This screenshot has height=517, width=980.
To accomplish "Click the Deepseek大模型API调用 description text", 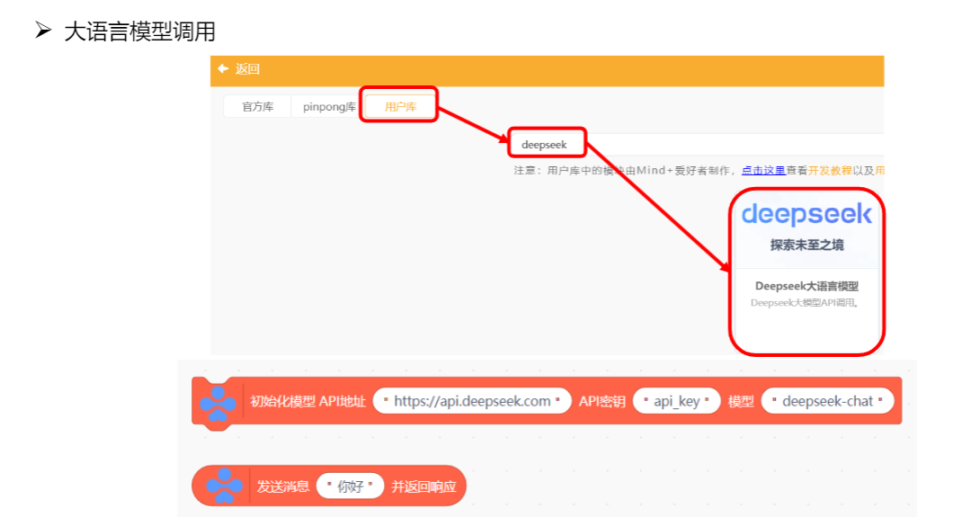I will tap(805, 303).
